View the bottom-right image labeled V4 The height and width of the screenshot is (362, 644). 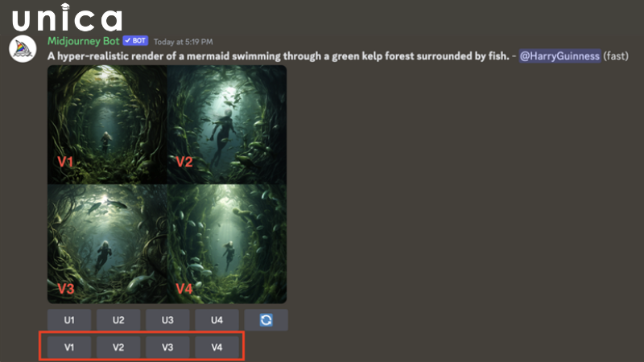pyautogui.click(x=227, y=244)
